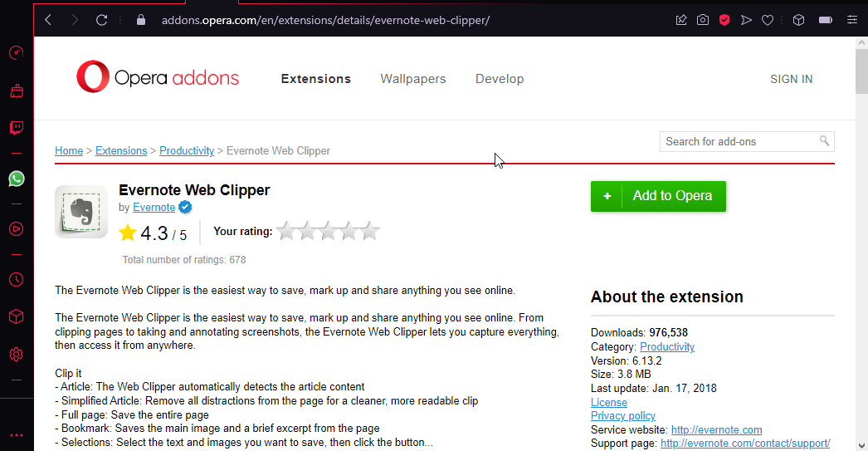Viewport: 868px width, 451px height.
Task: Open GX Control speedometer in sidebar
Action: point(17,53)
